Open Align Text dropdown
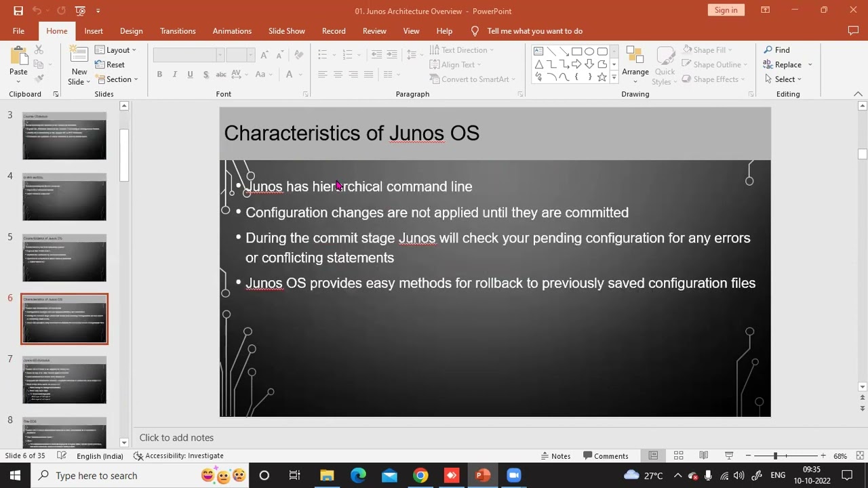 point(455,64)
